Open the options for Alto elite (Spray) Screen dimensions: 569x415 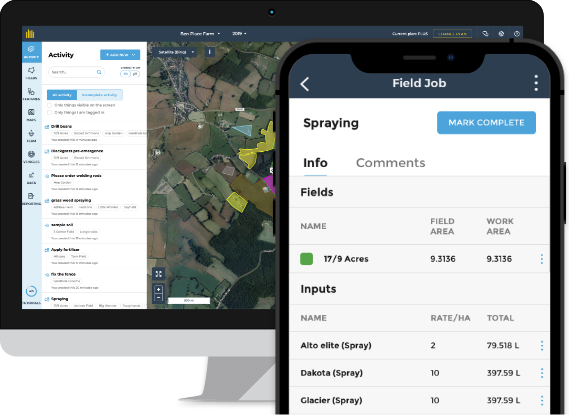[x=542, y=346]
